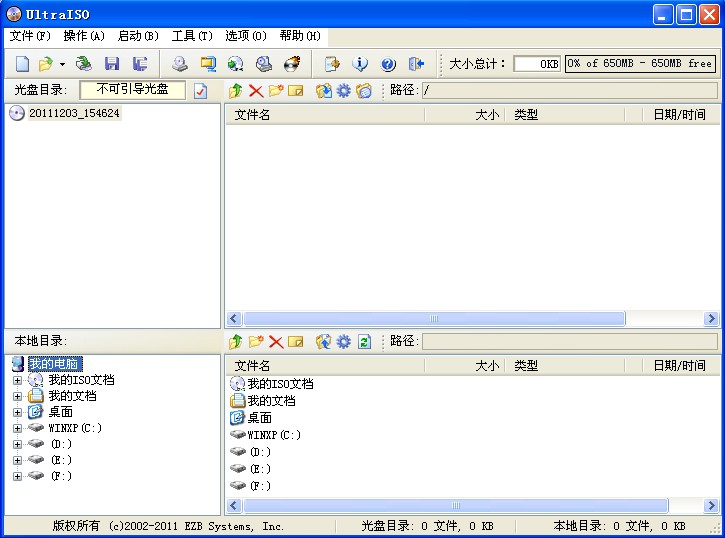
Task: Sort the disc file list by 文件名
Action: [x=325, y=115]
